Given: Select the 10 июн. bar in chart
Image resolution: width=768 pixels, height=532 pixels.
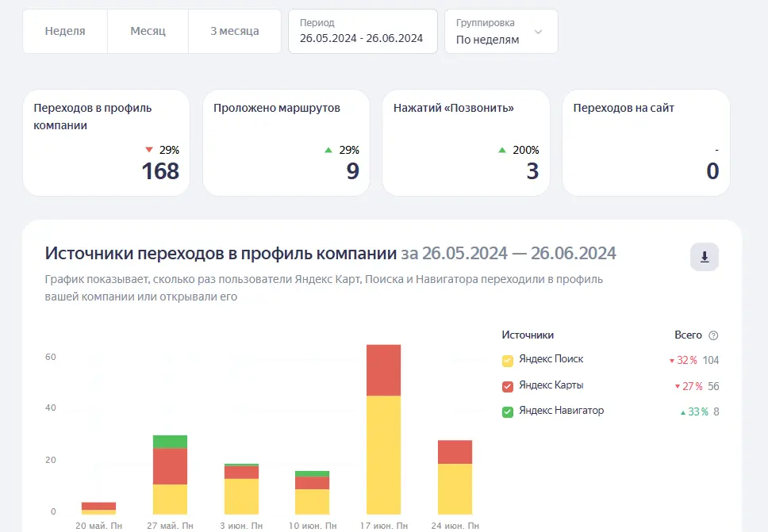Looking at the screenshot, I should tap(312, 492).
